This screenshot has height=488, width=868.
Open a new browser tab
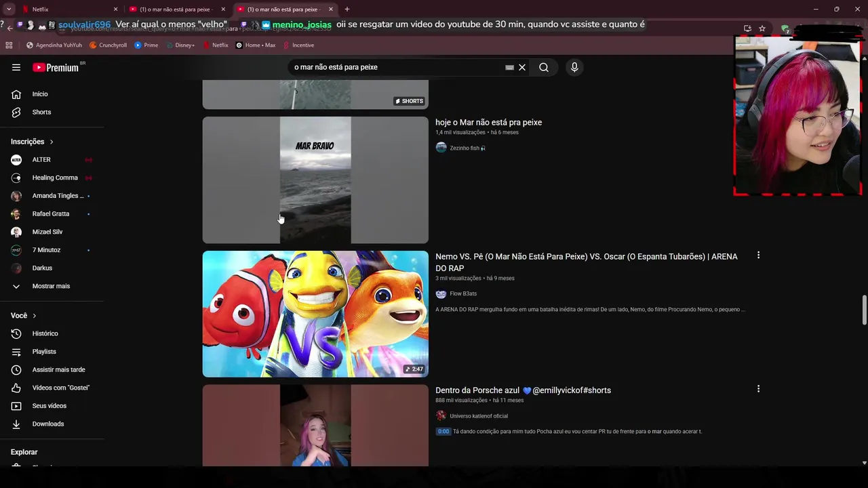pos(347,9)
